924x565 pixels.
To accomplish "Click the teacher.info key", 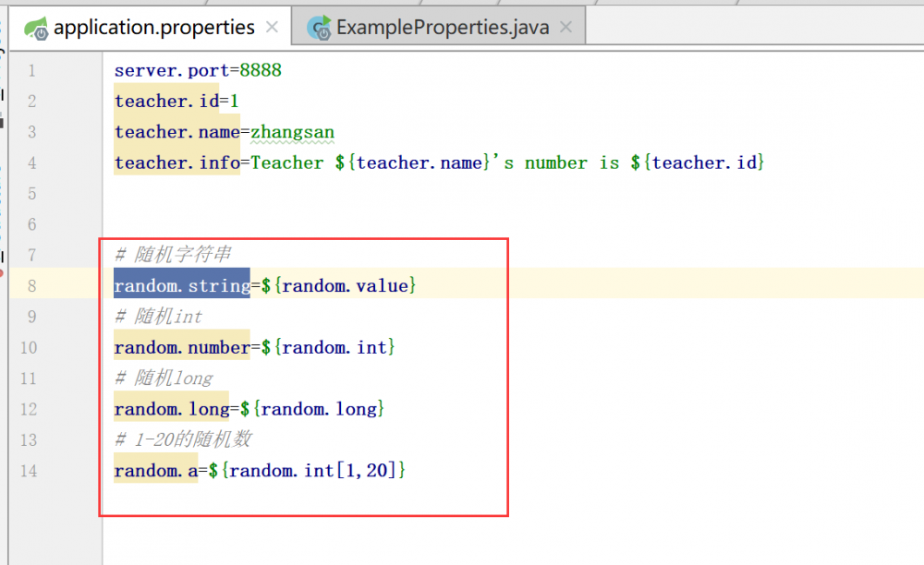I will click(x=176, y=162).
